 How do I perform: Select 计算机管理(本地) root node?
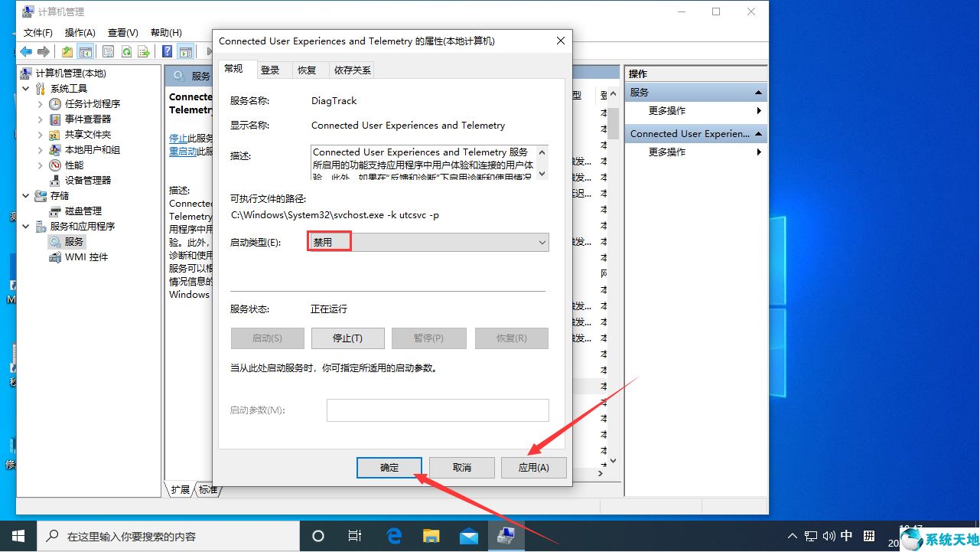coord(71,73)
